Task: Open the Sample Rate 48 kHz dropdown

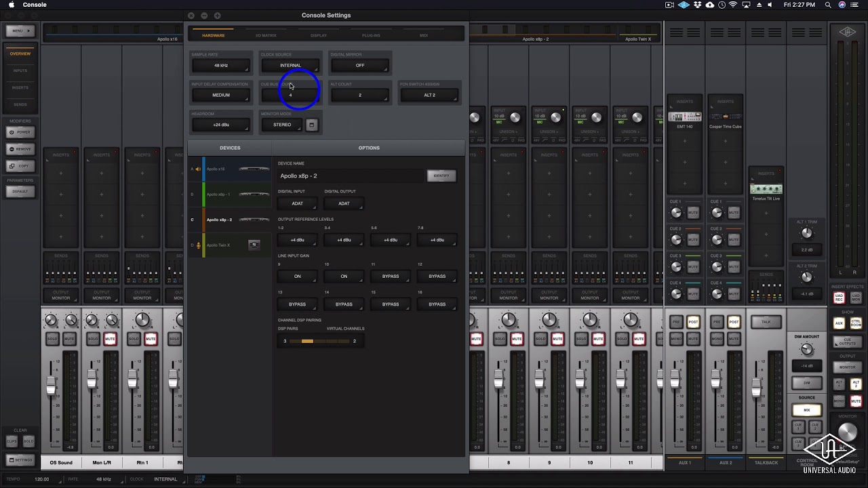Action: pyautogui.click(x=221, y=66)
